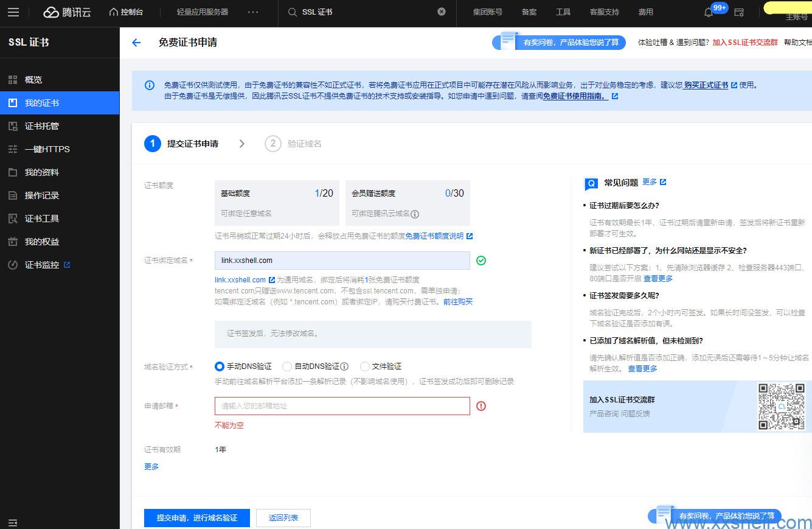Screen dimensions: 812x529
Task: Open the notification bell with 99+ badge
Action: 709,12
